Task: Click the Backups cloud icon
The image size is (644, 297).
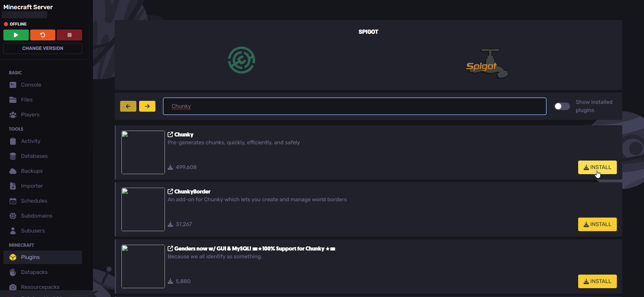Action: click(x=13, y=171)
